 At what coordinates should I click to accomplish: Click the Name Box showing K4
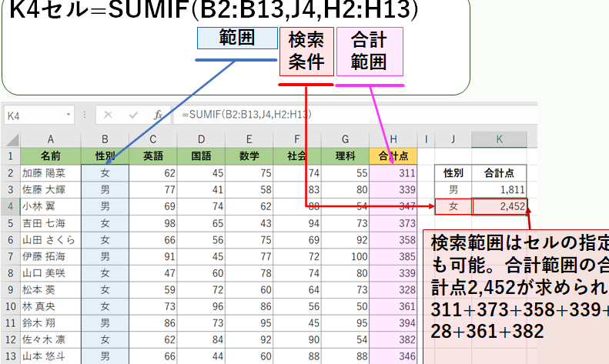tap(35, 115)
